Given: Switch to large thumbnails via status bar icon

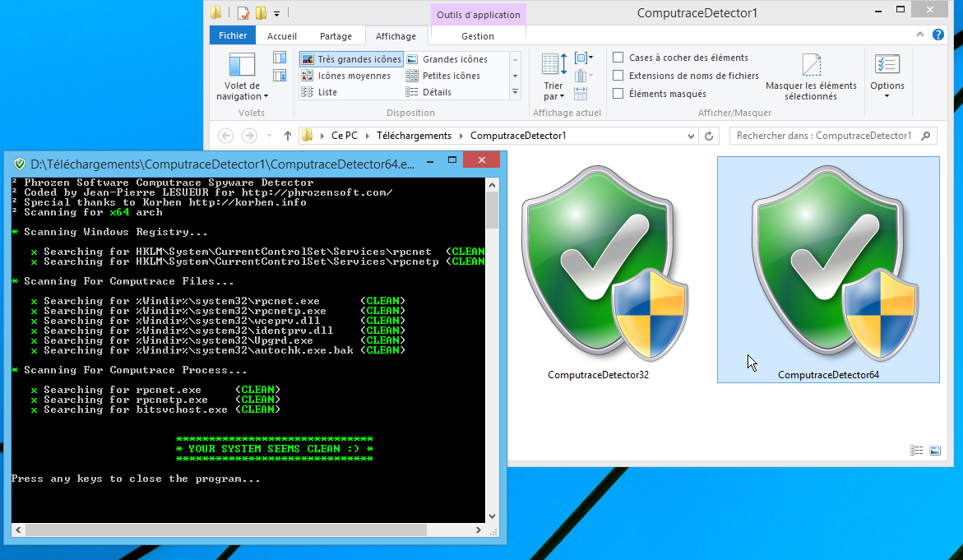Looking at the screenshot, I should coord(935,451).
